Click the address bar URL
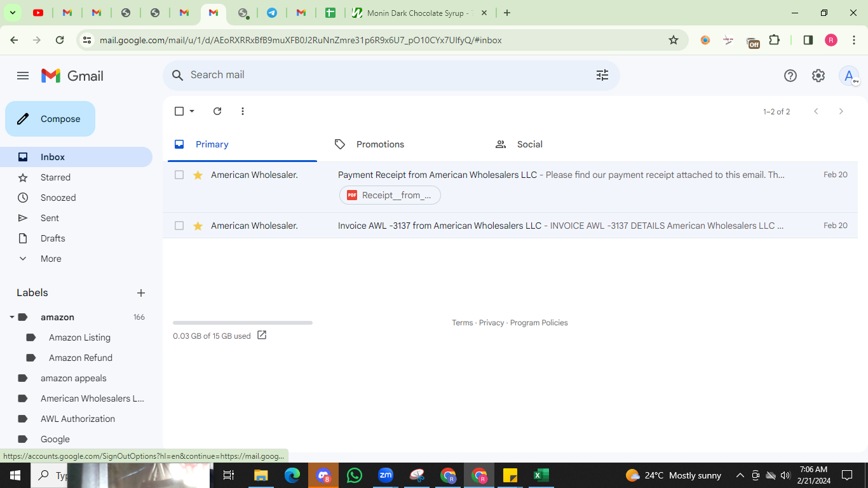Screen dimensions: 868x488 pos(301,40)
